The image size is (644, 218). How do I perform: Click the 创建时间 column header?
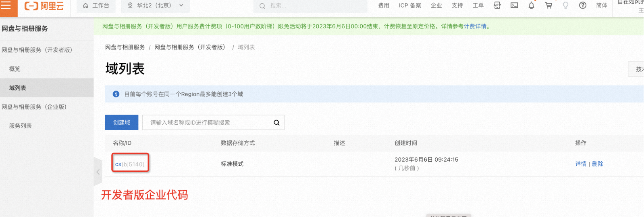tap(406, 143)
